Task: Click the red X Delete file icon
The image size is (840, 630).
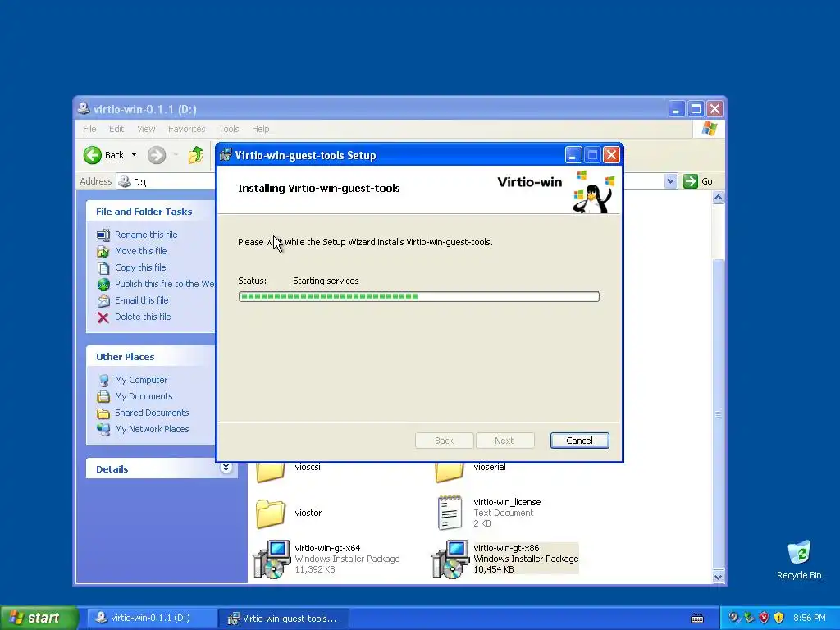Action: click(103, 317)
